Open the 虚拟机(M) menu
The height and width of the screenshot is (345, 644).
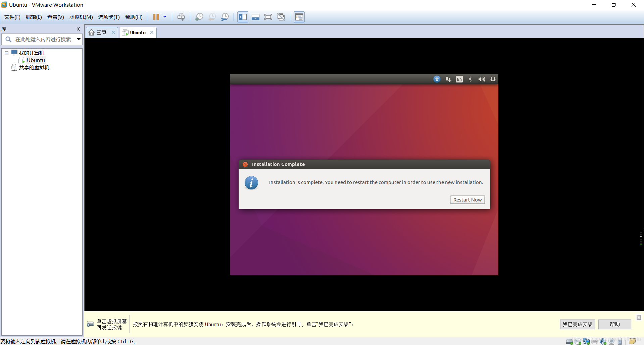[x=81, y=17]
